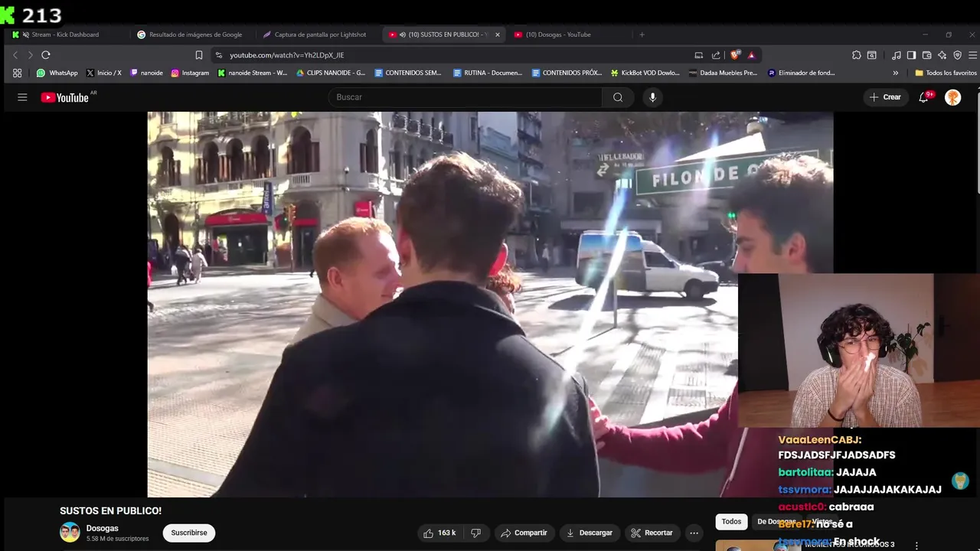Open the WhatsApp bookmark
Viewport: 980px width, 551px height.
(57, 73)
